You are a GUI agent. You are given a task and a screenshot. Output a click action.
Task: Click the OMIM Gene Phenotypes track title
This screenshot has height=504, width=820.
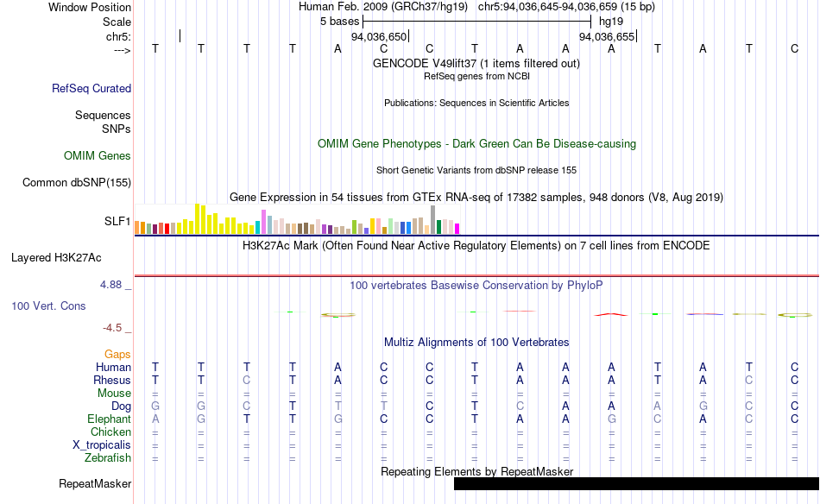477,144
